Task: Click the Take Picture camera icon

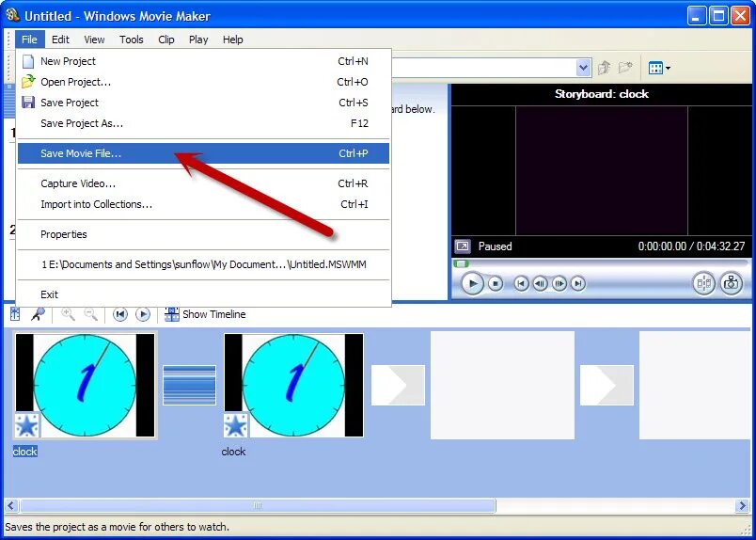Action: click(732, 283)
